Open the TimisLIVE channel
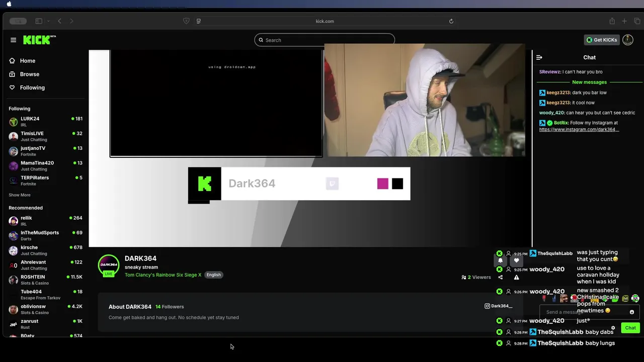This screenshot has height=362, width=644. (x=45, y=136)
